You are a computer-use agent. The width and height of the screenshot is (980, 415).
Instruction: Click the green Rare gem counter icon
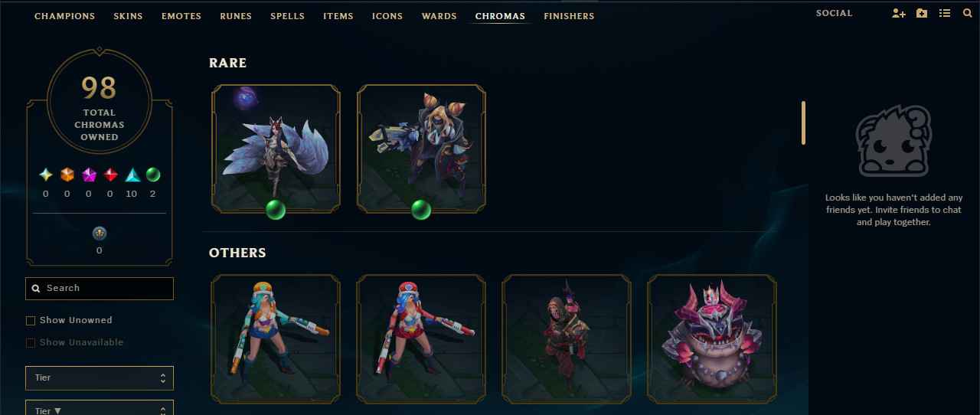pyautogui.click(x=152, y=175)
